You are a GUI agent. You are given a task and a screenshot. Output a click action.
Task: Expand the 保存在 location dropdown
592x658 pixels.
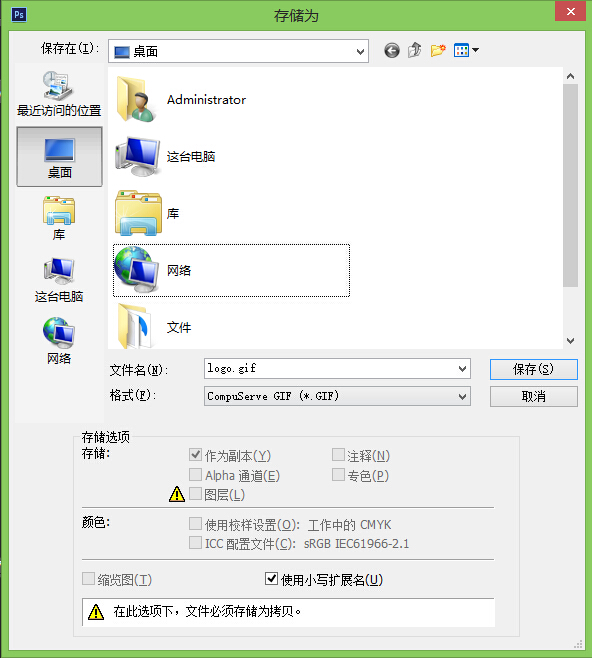point(360,52)
